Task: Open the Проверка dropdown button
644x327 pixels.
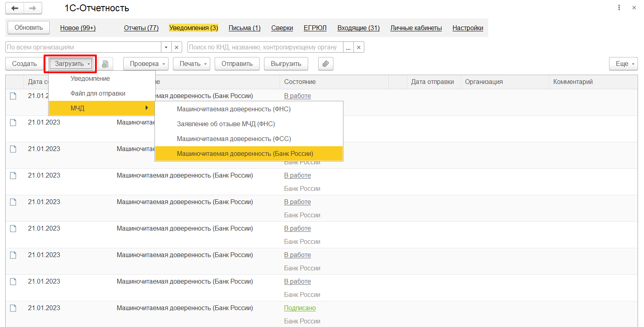Action: coord(147,64)
